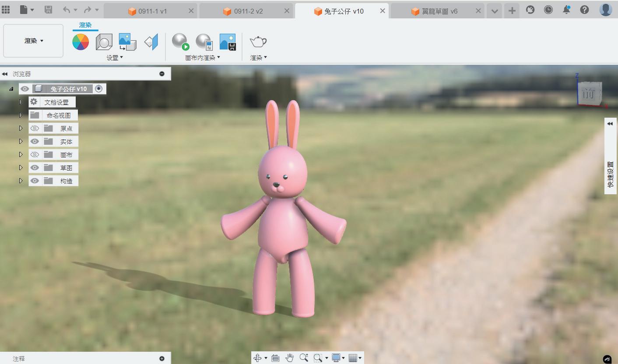The width and height of the screenshot is (618, 364).
Task: Open the job status clock icon
Action: [x=548, y=9]
